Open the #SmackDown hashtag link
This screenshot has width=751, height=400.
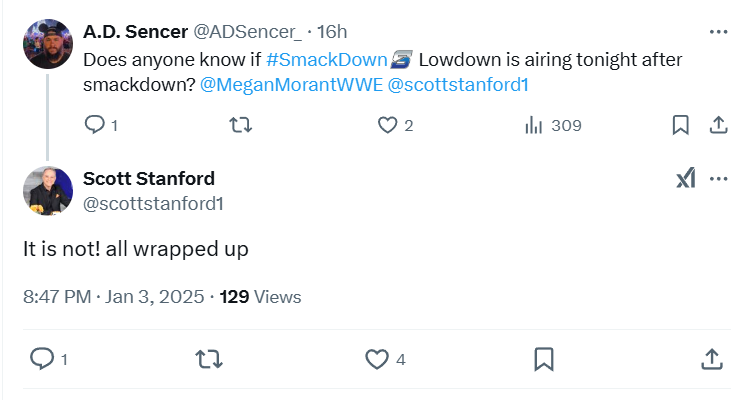pyautogui.click(x=326, y=60)
